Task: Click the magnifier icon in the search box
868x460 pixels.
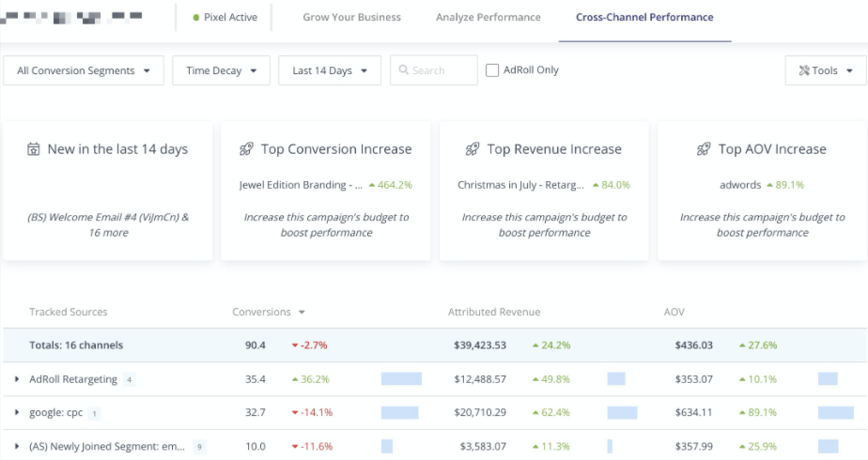Action: click(x=404, y=70)
